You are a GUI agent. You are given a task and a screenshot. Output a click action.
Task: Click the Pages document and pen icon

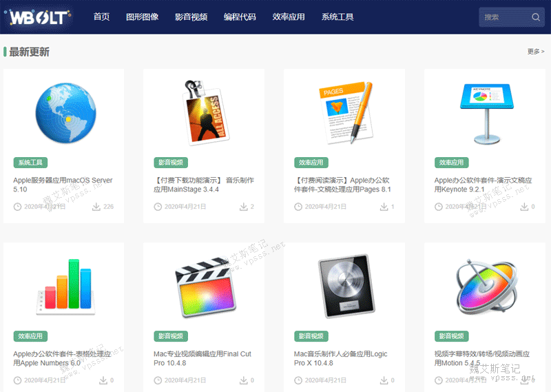(x=346, y=112)
